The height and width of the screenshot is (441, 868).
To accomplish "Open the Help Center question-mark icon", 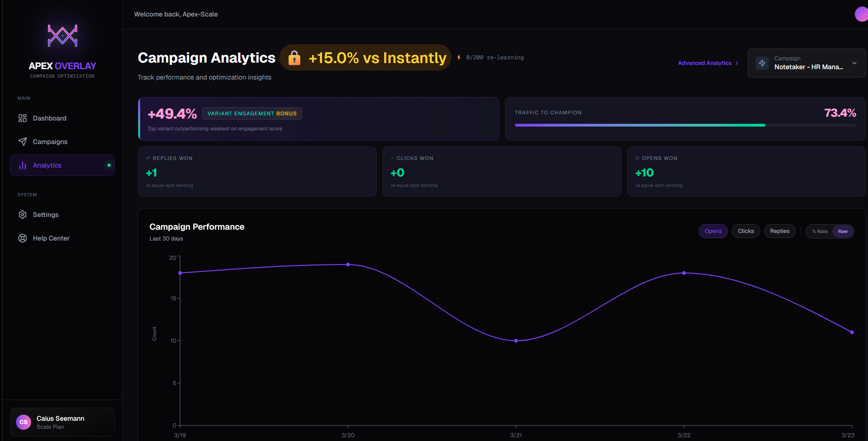I will (x=23, y=238).
